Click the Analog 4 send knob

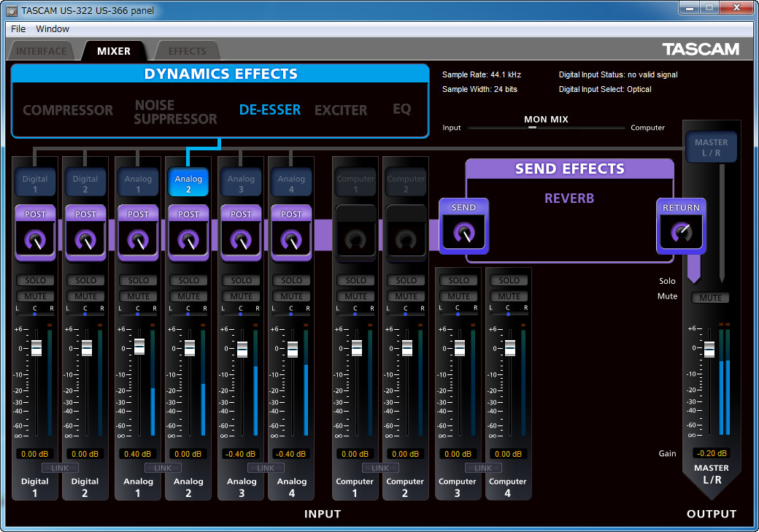pyautogui.click(x=291, y=239)
